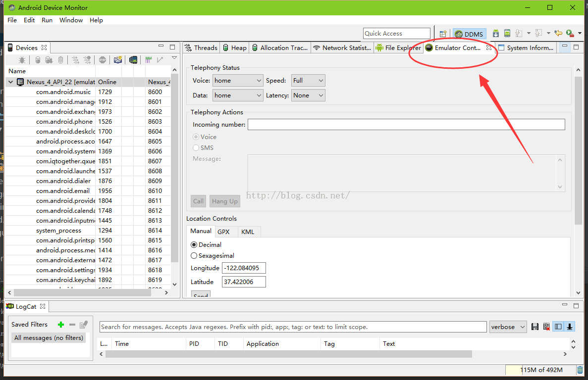This screenshot has height=380, width=588.
Task: Open the Network Statistics tab
Action: coord(342,48)
